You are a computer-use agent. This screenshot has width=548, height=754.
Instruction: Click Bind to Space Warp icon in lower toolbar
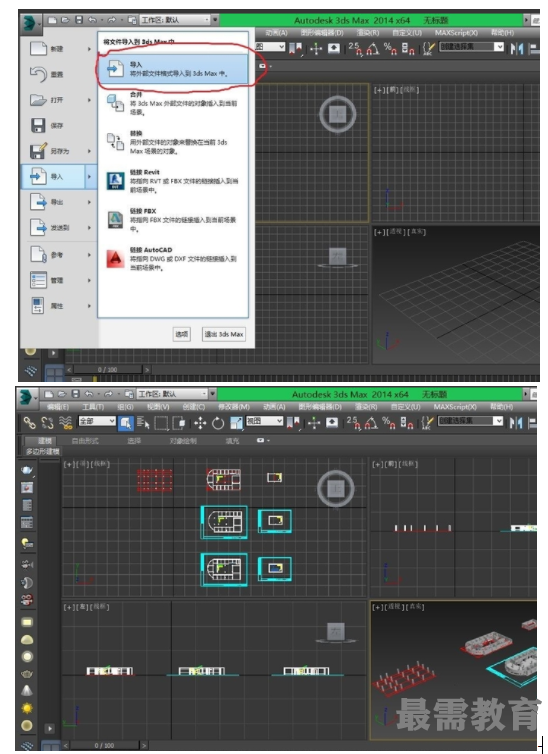[65, 423]
